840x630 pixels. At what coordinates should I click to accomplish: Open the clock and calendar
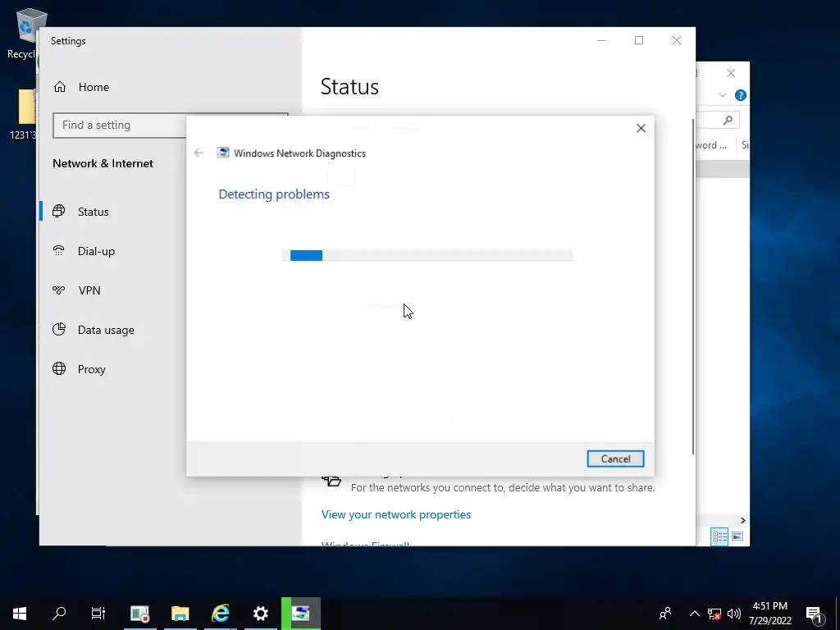click(x=770, y=614)
